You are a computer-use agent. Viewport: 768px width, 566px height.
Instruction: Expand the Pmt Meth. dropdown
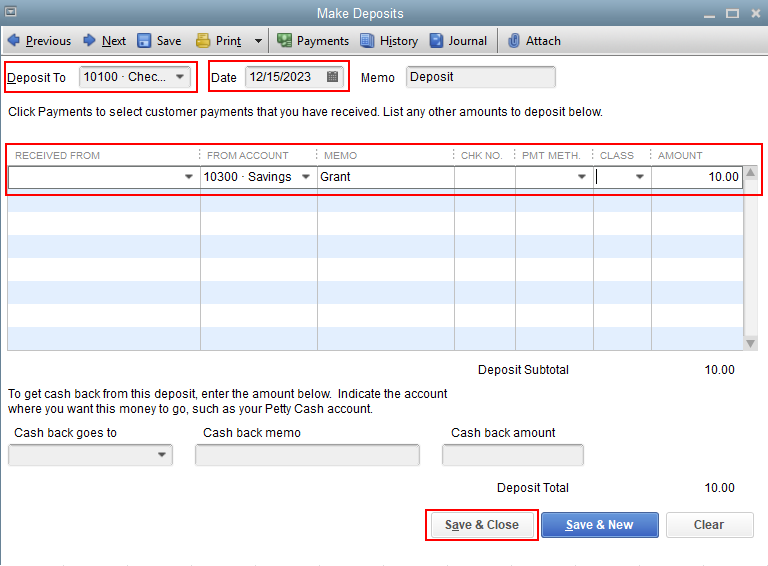581,177
